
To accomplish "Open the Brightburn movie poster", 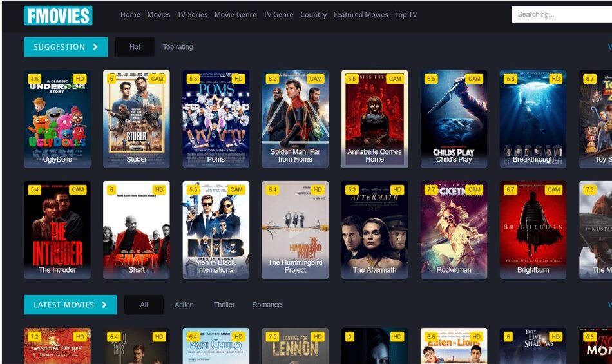I will pyautogui.click(x=533, y=230).
